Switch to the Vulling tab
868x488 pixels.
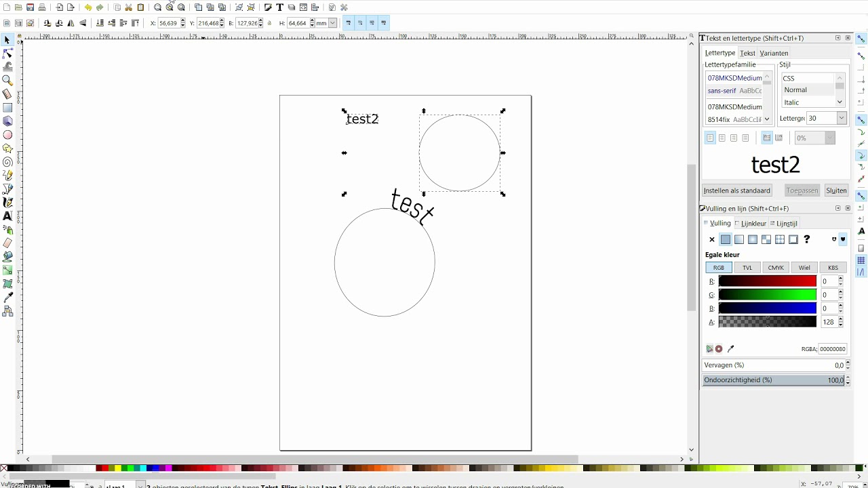[x=717, y=223]
